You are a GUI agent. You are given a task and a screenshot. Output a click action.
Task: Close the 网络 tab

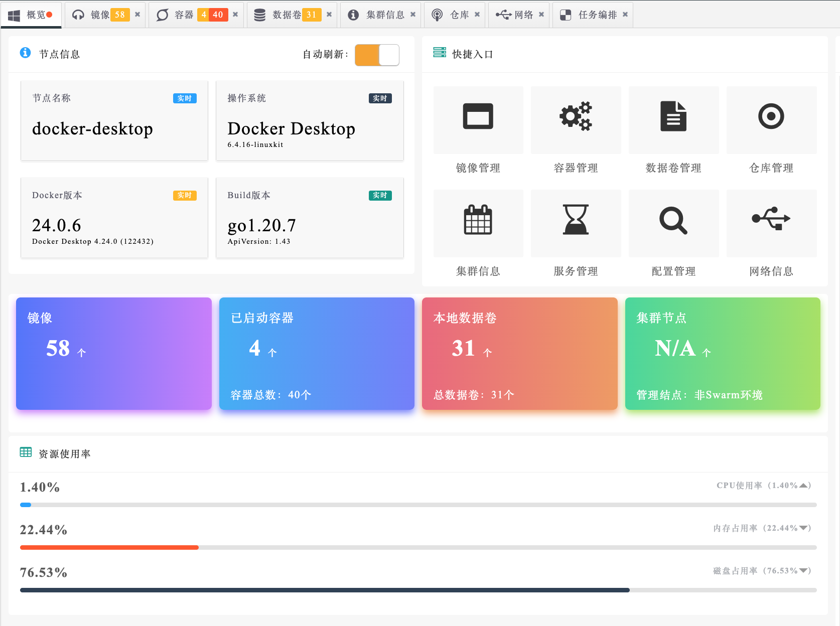pos(541,15)
